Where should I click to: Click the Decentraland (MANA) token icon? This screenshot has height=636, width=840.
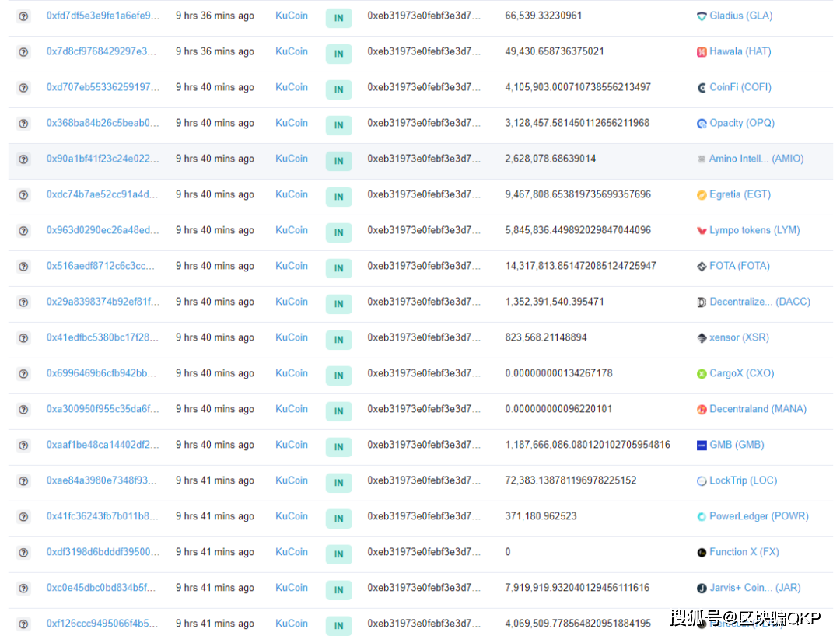coord(702,410)
